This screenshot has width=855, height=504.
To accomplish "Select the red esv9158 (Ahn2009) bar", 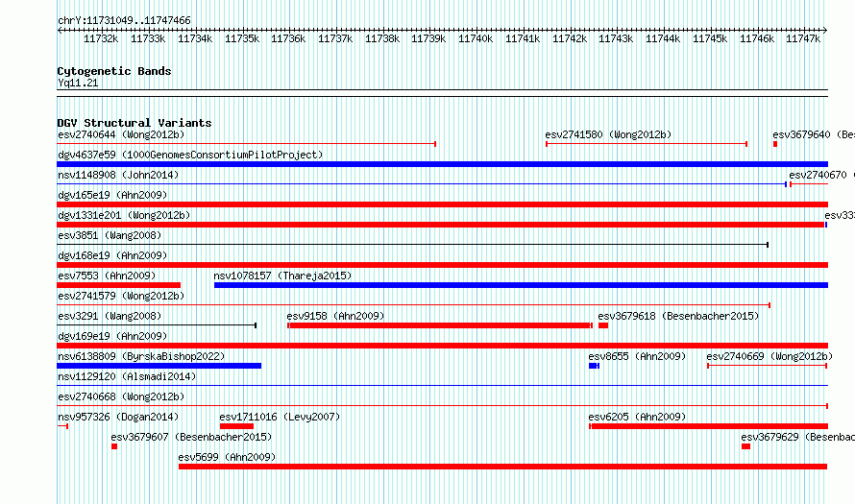I will click(x=439, y=325).
